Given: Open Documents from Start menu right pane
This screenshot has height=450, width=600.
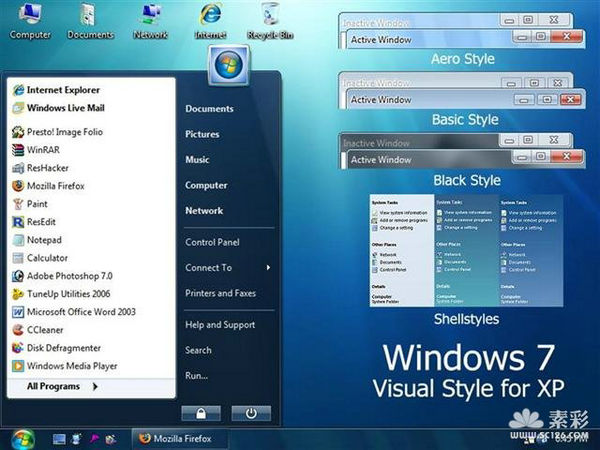Looking at the screenshot, I should pos(209,109).
